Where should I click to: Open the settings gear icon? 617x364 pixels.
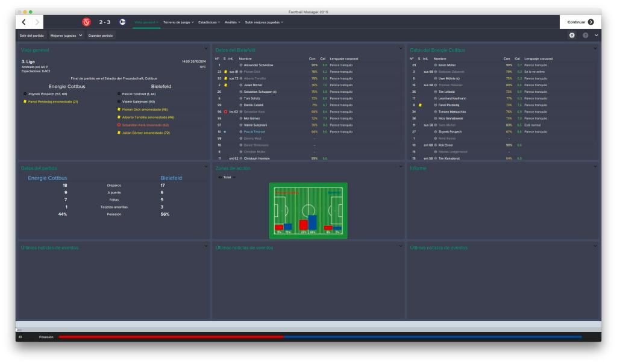(572, 36)
